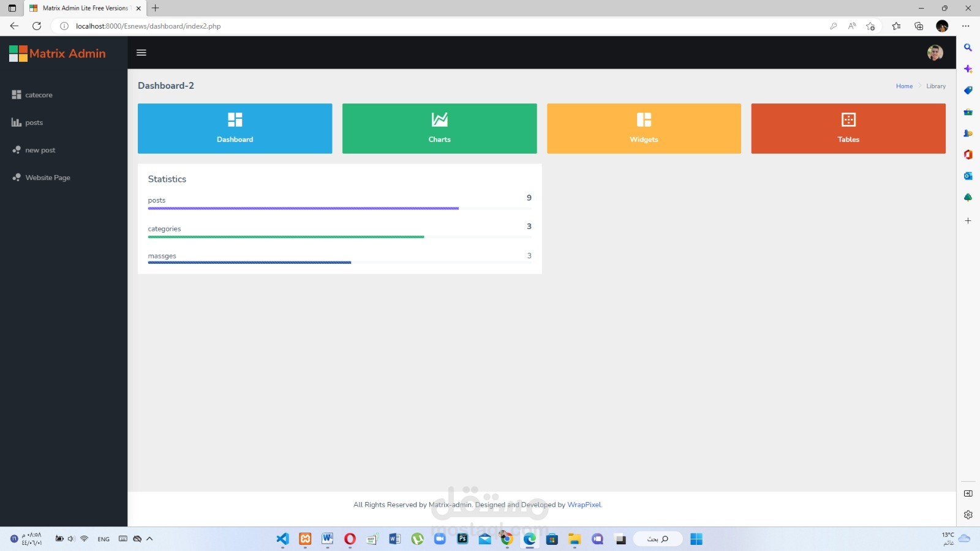Viewport: 980px width, 551px height.
Task: Switch ENG input language in tray
Action: click(x=104, y=539)
